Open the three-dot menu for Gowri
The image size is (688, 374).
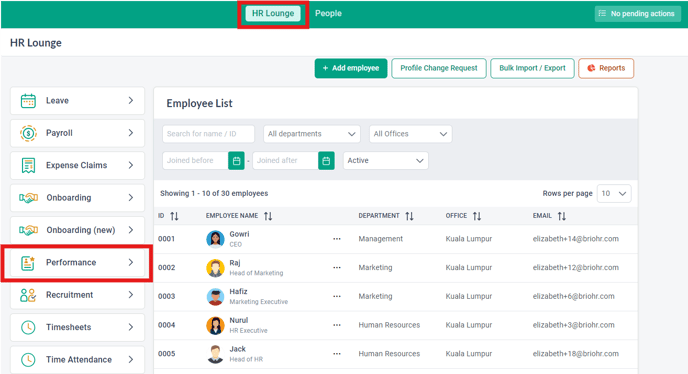point(337,239)
